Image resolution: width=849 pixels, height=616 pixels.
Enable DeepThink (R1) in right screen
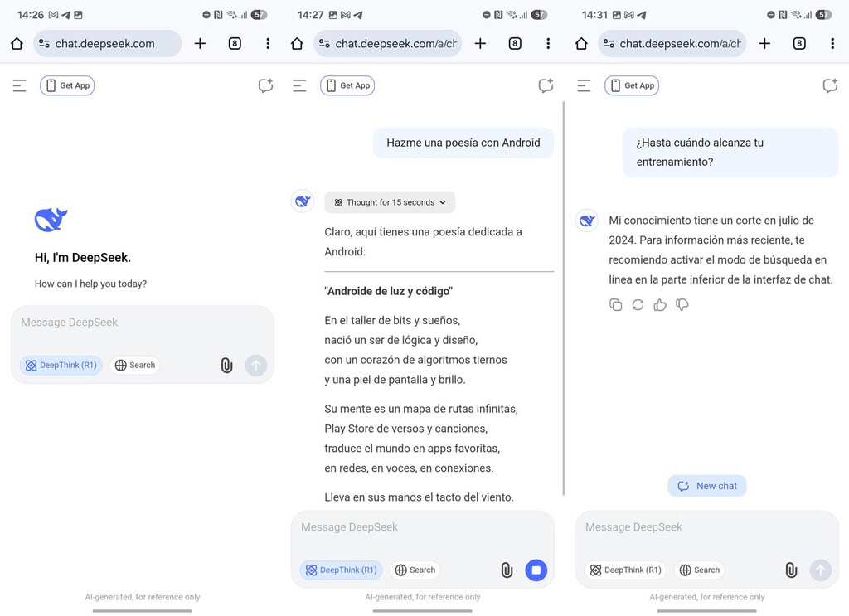click(625, 570)
